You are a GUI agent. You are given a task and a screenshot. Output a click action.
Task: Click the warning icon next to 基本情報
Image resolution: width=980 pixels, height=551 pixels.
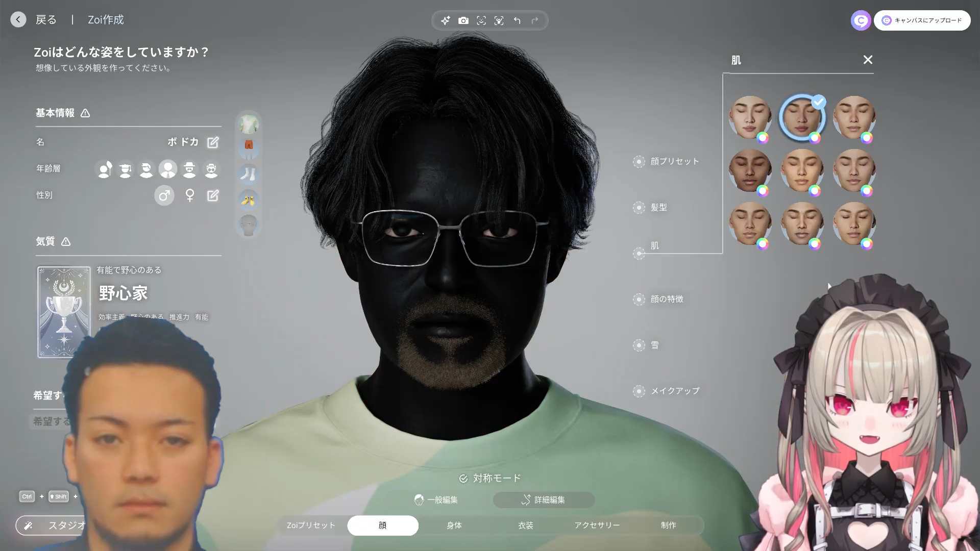coord(85,113)
